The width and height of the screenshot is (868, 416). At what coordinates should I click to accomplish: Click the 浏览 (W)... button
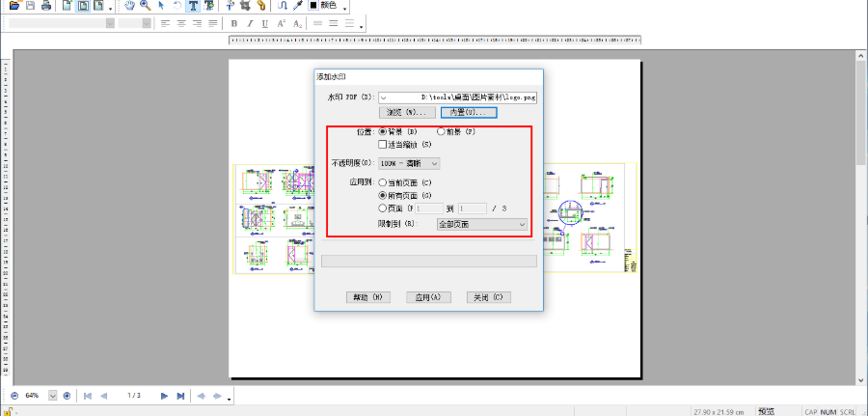coord(407,113)
